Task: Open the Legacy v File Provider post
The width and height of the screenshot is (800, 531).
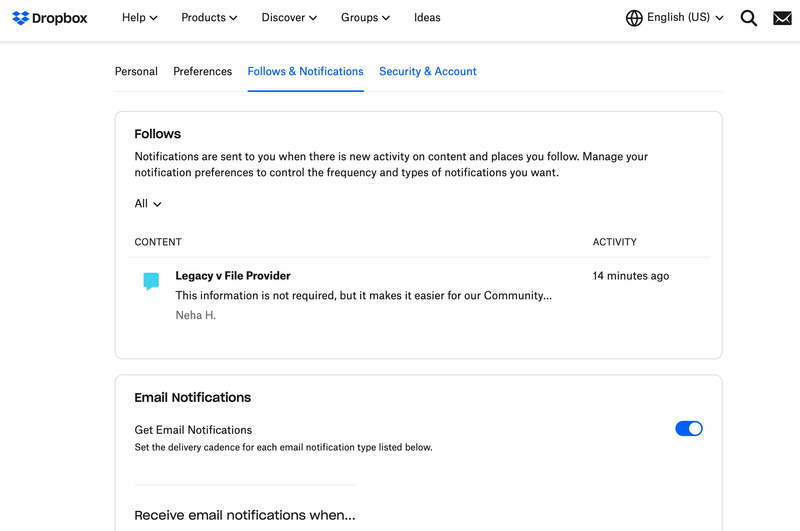Action: pyautogui.click(x=233, y=276)
